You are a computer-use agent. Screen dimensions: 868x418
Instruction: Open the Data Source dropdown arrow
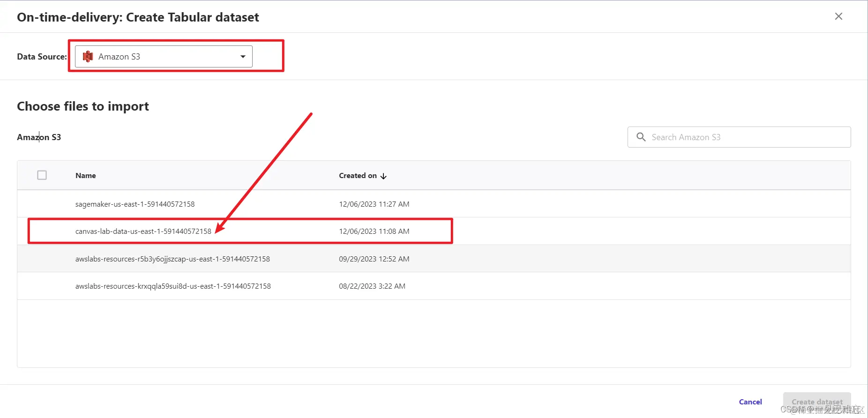point(243,57)
